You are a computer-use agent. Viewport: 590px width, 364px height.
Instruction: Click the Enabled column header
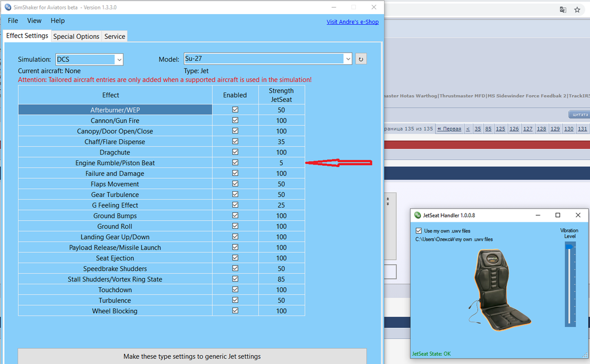[235, 95]
